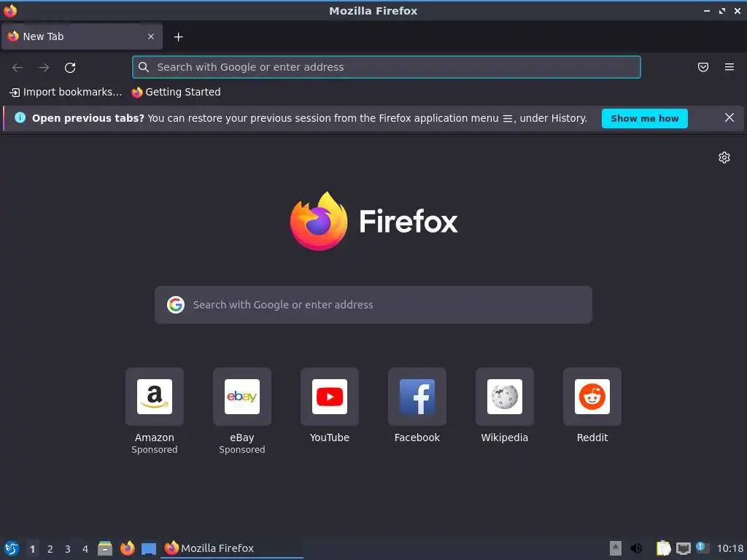Viewport: 747px width, 560px height.
Task: Open the eBay shortcut tile
Action: (242, 397)
